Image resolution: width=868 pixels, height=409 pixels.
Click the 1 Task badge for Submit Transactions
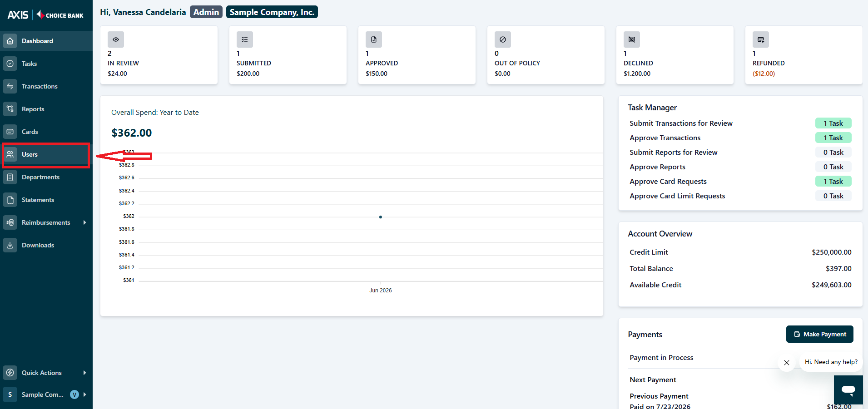[833, 123]
